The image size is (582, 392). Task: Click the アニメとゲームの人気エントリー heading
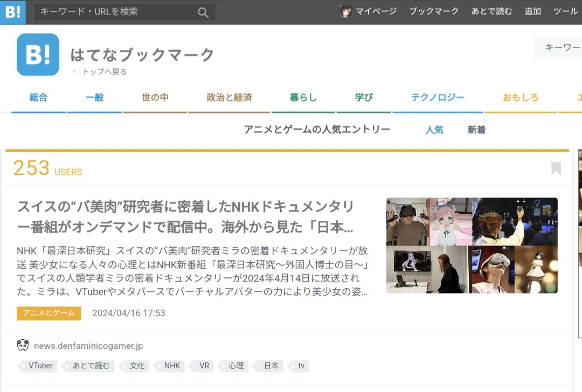(x=317, y=129)
